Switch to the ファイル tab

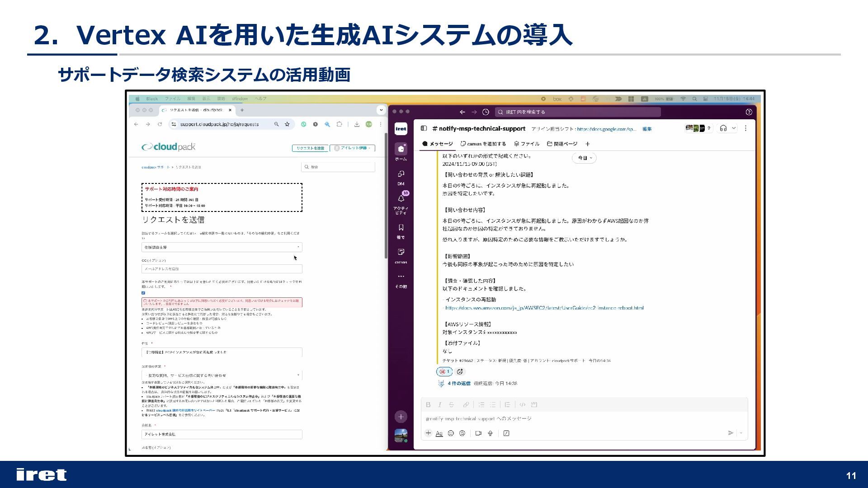(x=527, y=144)
